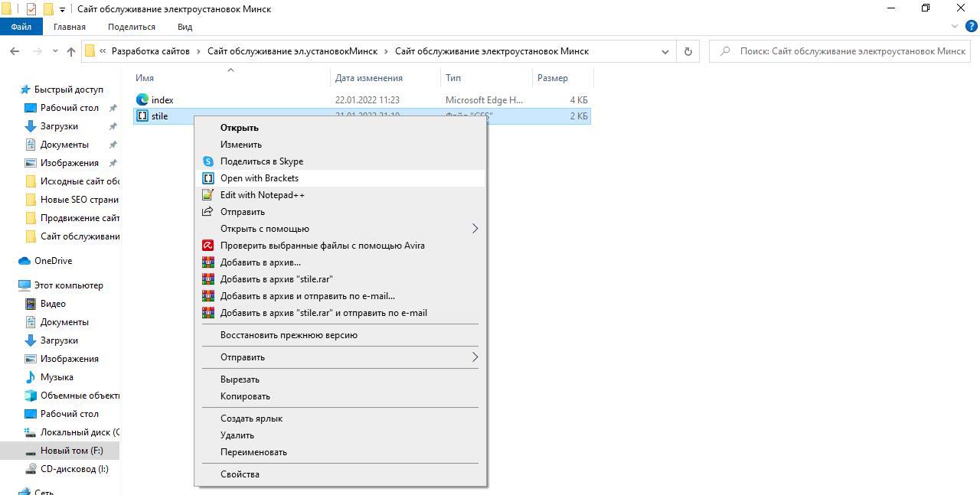Click the up arrow navigation button

[71, 51]
